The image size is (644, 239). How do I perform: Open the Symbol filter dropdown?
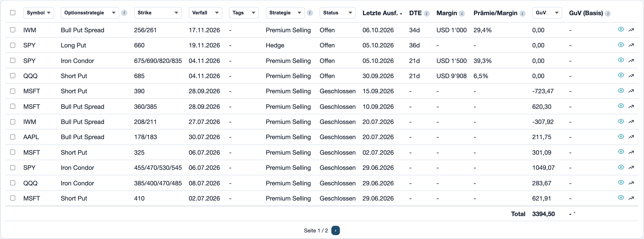39,13
